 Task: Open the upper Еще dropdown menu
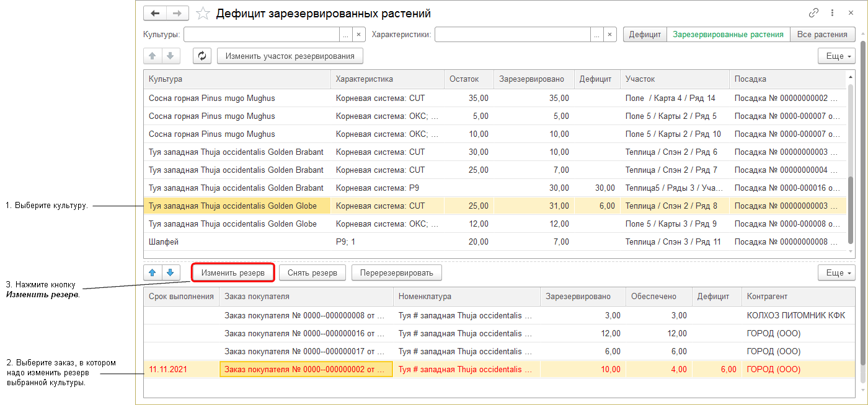click(836, 56)
